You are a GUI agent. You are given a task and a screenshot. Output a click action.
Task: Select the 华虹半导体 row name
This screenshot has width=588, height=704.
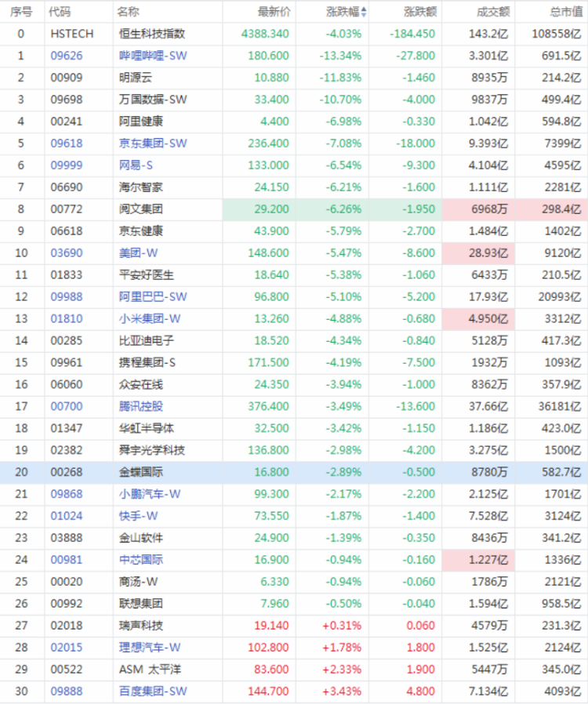tap(147, 428)
